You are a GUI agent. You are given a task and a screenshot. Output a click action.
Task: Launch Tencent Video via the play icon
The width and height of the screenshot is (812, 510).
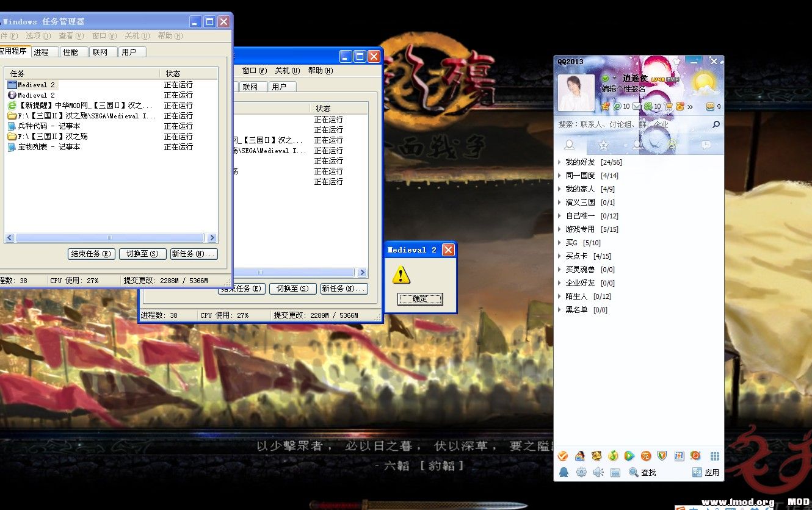629,456
